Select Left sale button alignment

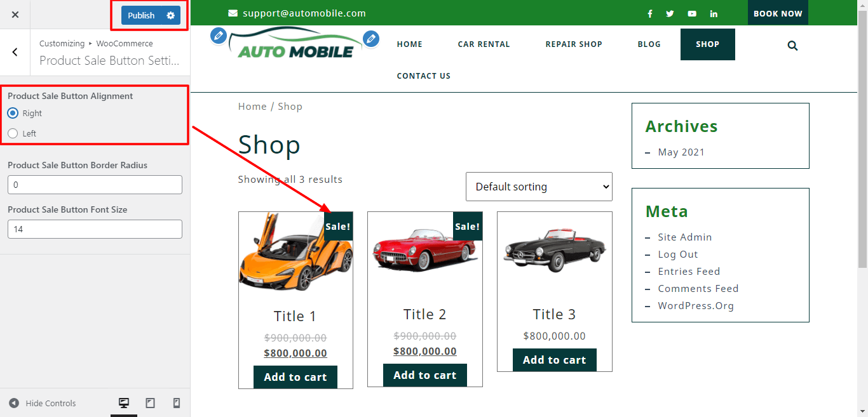[x=13, y=133]
